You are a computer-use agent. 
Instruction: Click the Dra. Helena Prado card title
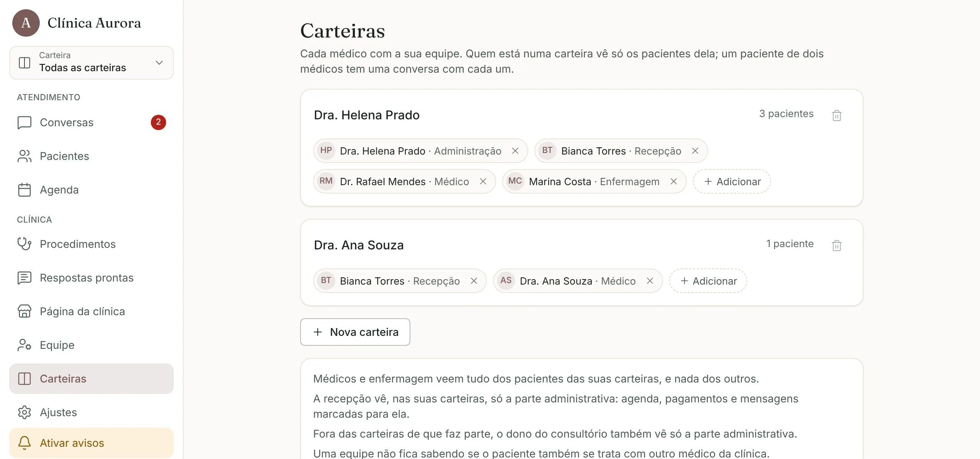[367, 115]
